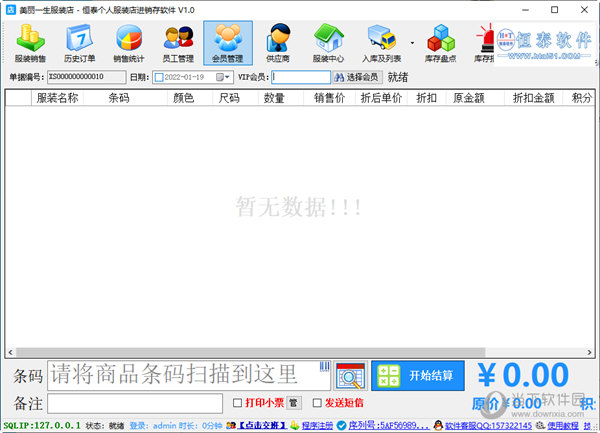Click the blue checkmark serial icon
This screenshot has height=433, width=600.
click(x=341, y=425)
